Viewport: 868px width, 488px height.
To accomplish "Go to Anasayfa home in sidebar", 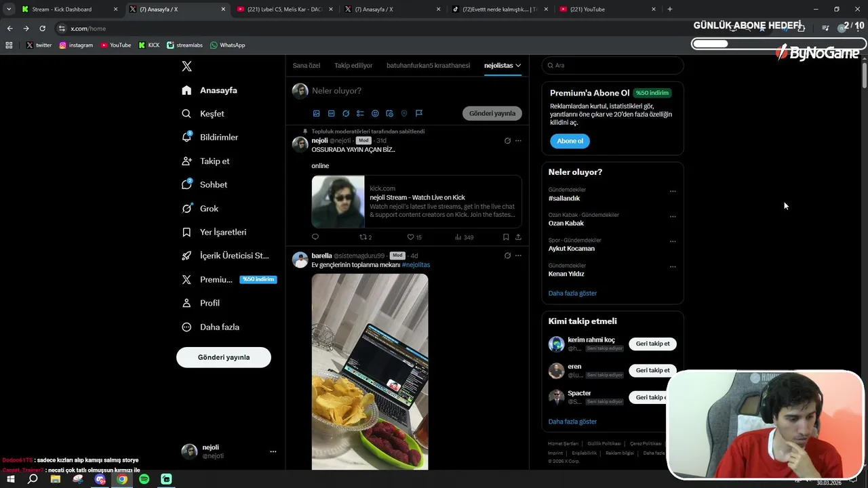I will (x=210, y=90).
